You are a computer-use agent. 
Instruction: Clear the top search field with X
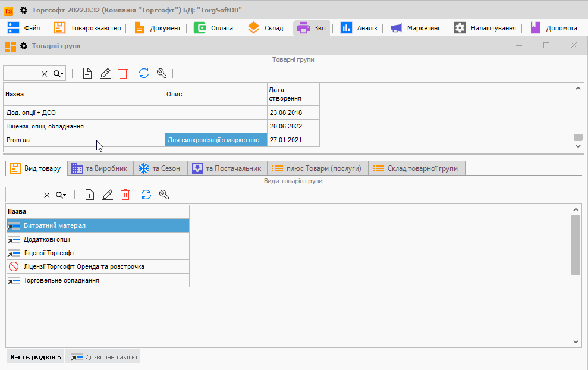(x=45, y=73)
